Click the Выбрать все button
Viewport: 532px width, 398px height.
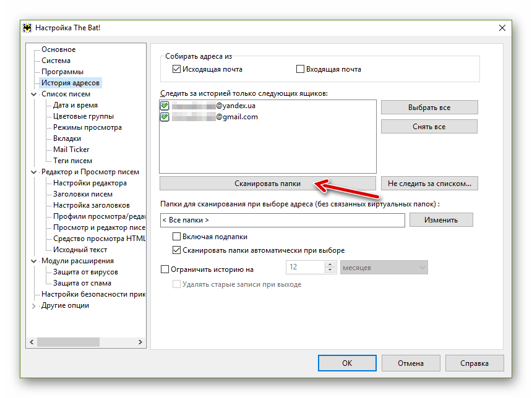tap(429, 108)
